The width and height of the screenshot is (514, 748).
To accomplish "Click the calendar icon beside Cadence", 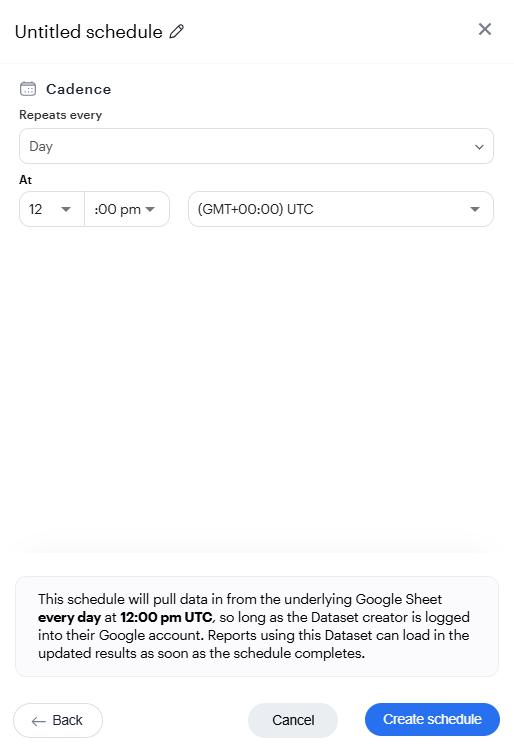I will (x=28, y=89).
